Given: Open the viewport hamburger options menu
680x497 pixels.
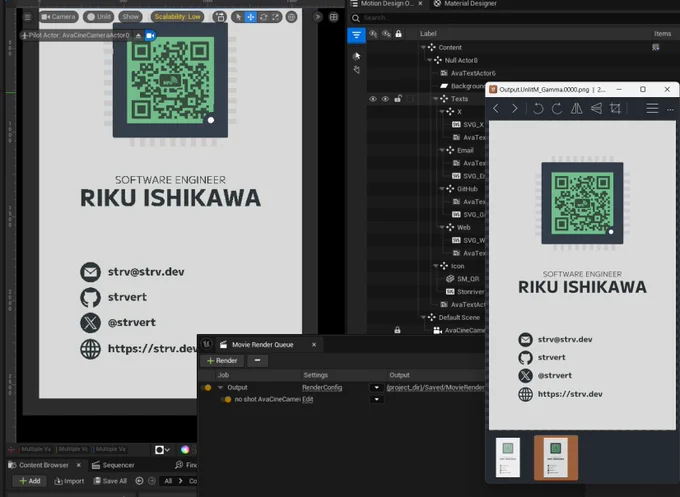Looking at the screenshot, I should point(27,17).
